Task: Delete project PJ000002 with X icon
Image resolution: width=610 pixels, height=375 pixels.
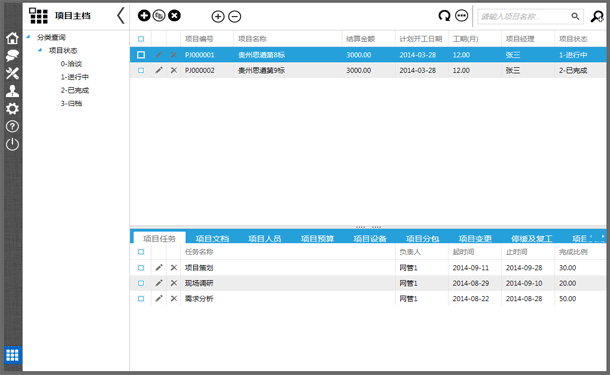Action: click(174, 70)
